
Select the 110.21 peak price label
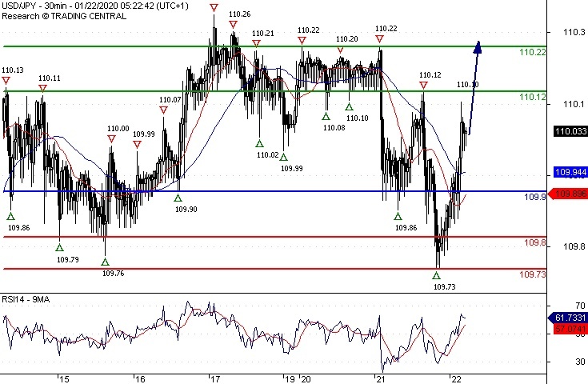(x=263, y=34)
